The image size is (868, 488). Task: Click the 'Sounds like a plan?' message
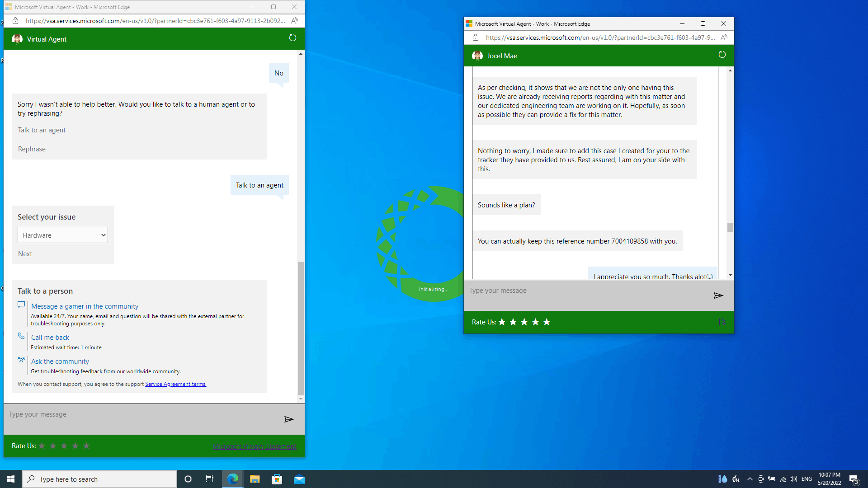(506, 205)
